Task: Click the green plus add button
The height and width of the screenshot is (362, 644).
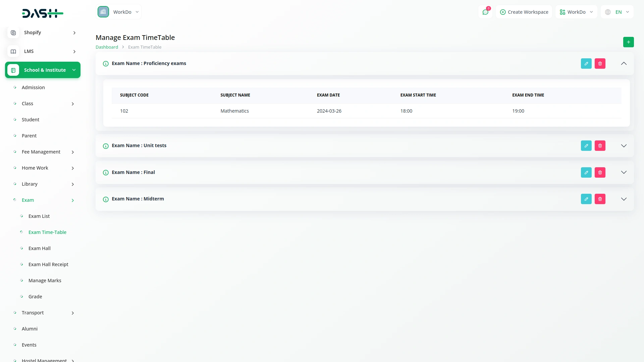Action: (628, 42)
